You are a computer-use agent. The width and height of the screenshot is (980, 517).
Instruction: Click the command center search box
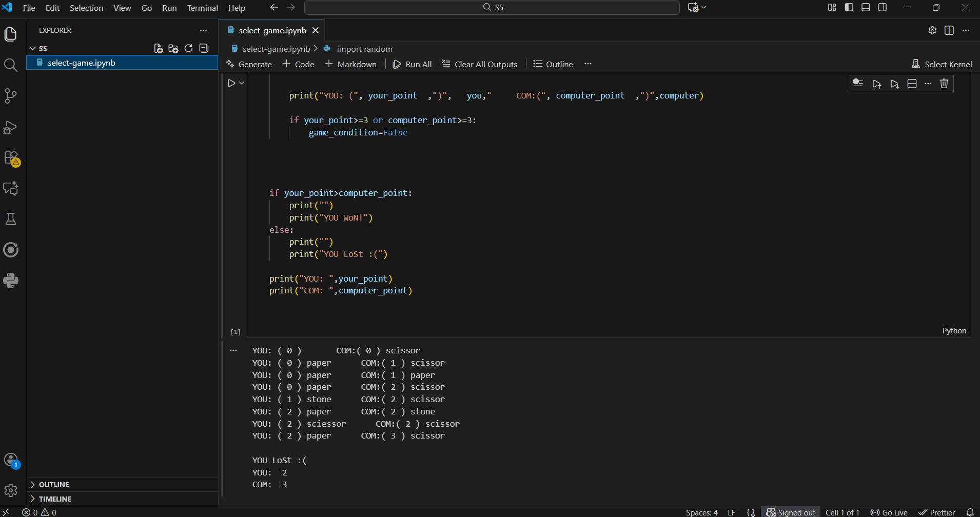pyautogui.click(x=492, y=7)
